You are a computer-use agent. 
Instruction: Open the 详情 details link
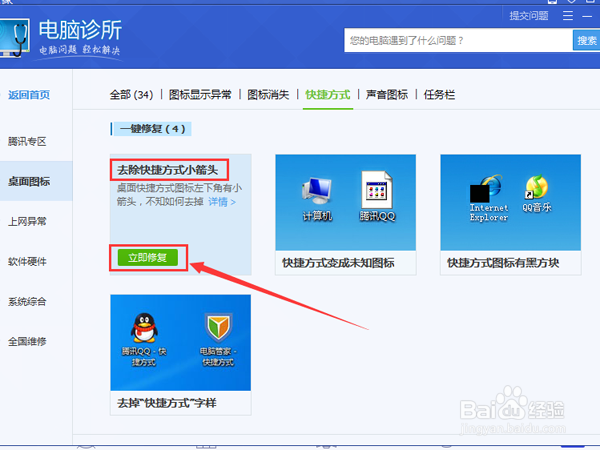point(222,202)
